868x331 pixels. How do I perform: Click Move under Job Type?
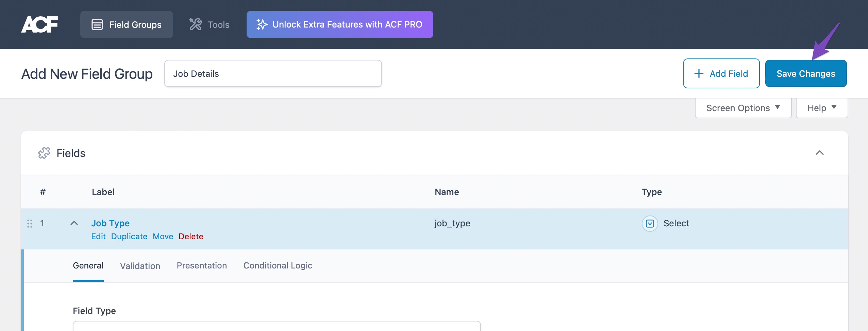163,236
